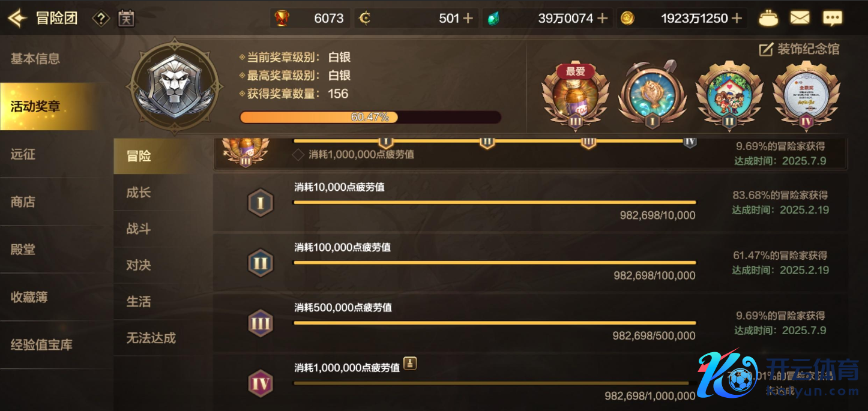Image resolution: width=868 pixels, height=411 pixels.
Task: Select the 最爱 favorite medal badge
Action: click(576, 95)
